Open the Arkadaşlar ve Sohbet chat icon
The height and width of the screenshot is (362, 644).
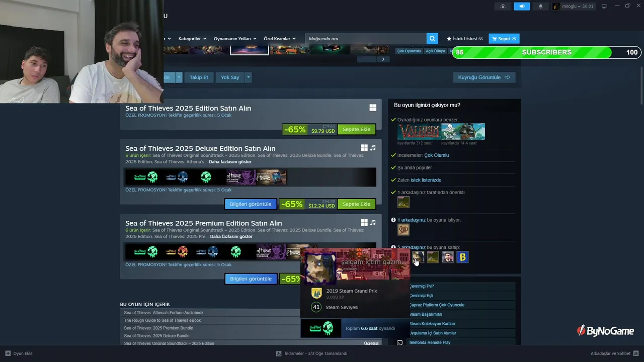(636, 353)
